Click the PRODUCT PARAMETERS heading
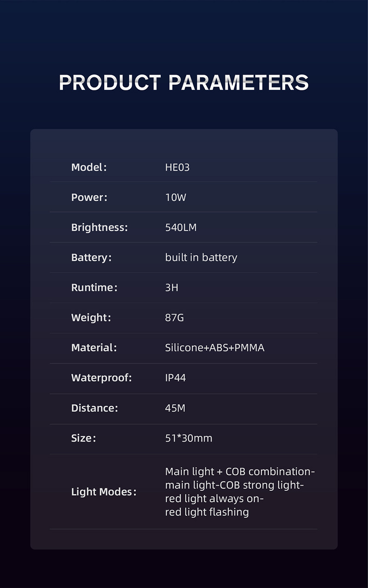 (x=184, y=83)
